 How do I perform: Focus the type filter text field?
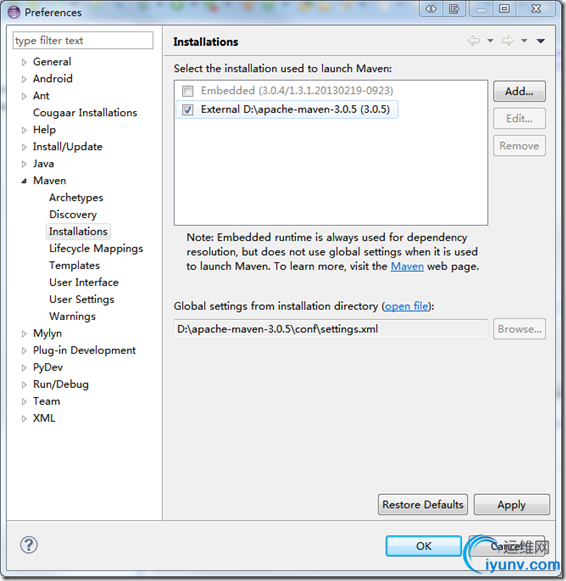point(83,40)
